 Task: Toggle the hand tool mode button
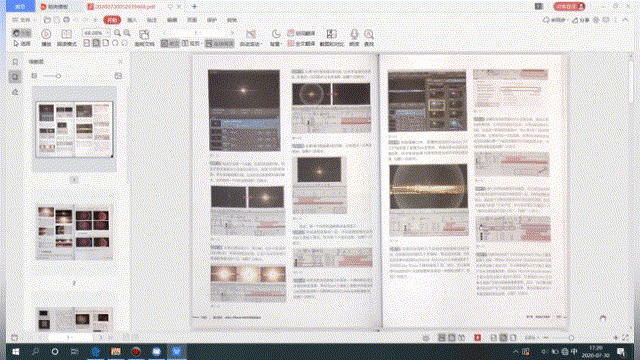[22, 33]
